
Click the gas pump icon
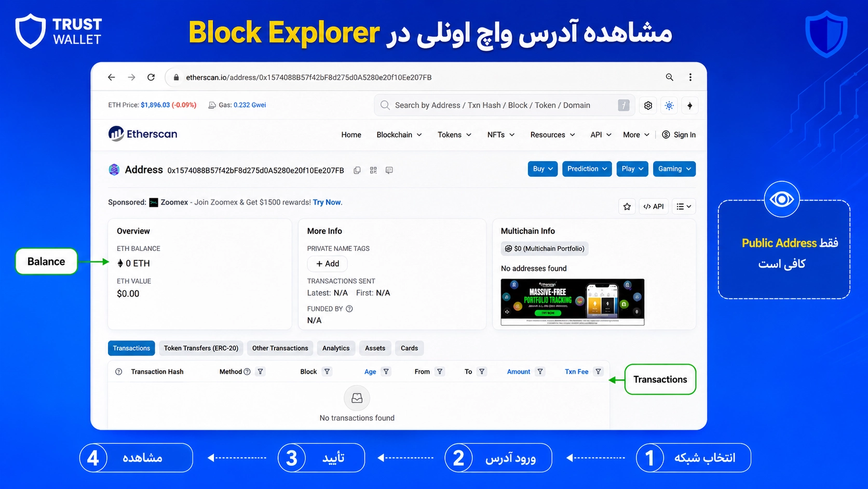point(212,105)
